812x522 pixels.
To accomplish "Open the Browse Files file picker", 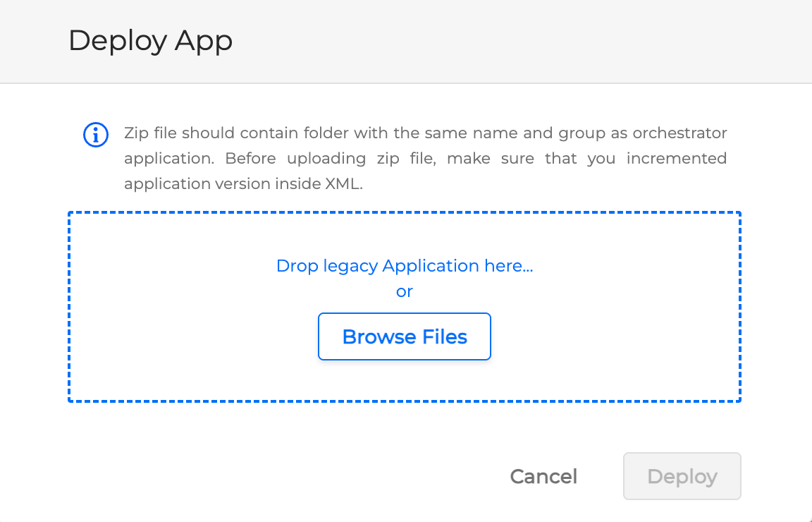I will [404, 336].
